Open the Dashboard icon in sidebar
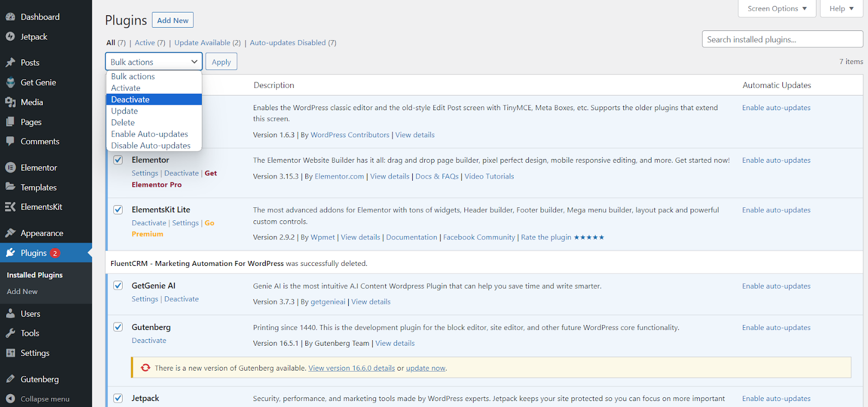Image resolution: width=868 pixels, height=407 pixels. coord(10,17)
